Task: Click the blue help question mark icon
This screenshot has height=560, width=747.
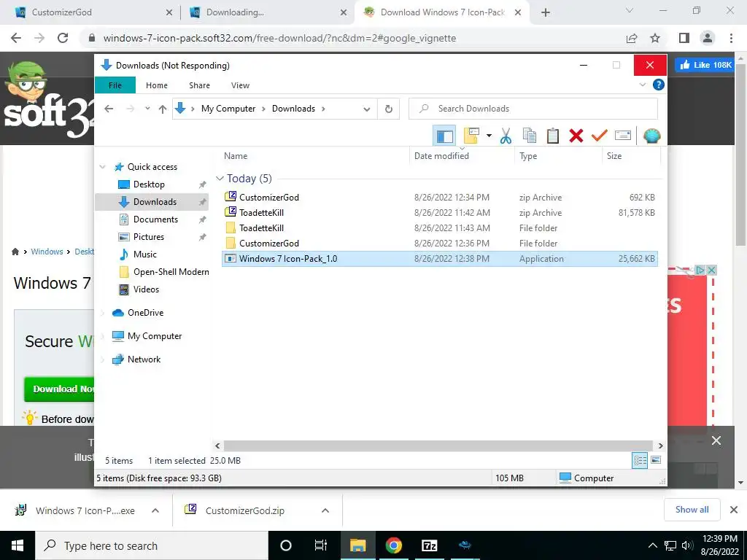Action: click(659, 85)
